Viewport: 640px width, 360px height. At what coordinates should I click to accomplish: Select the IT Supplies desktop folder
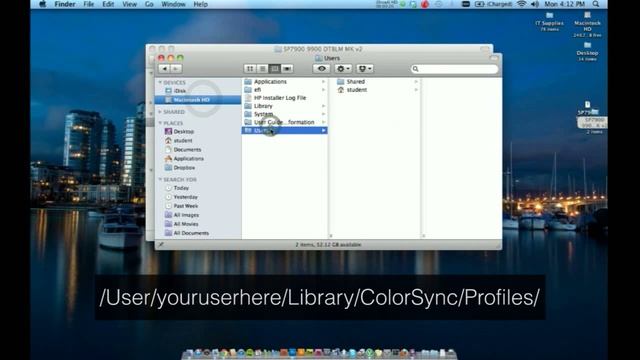click(x=549, y=22)
